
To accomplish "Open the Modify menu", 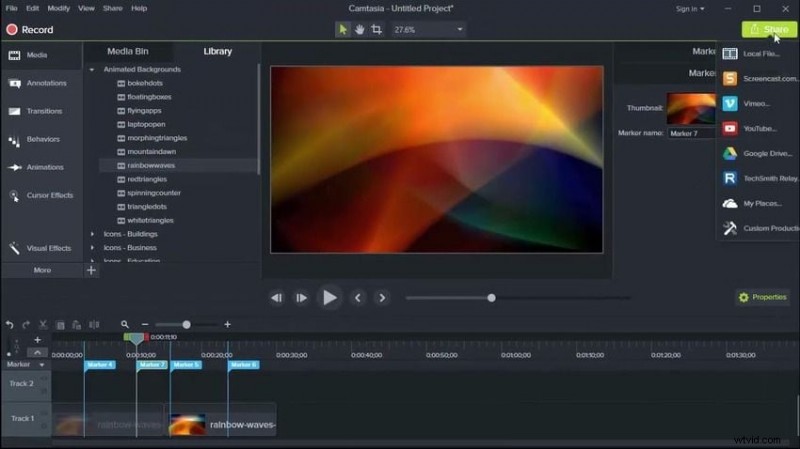I will [59, 8].
